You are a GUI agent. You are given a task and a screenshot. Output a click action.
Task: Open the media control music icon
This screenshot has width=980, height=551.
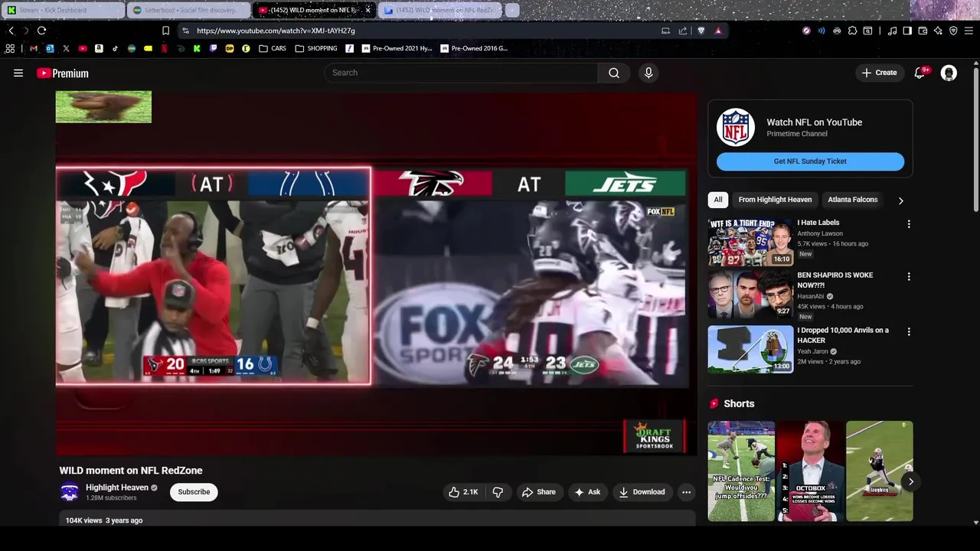click(892, 31)
